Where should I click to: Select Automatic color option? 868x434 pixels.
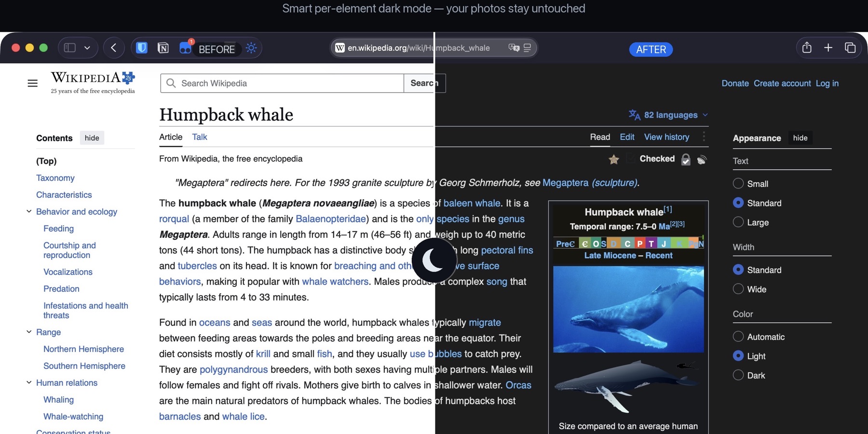coord(738,337)
